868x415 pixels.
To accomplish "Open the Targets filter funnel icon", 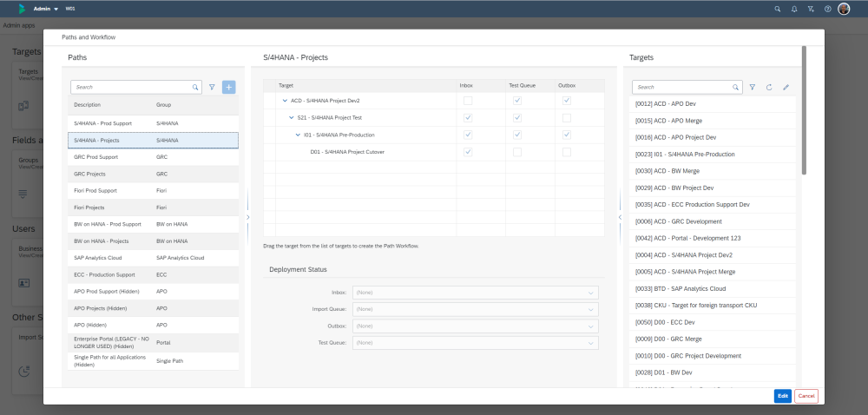I will pos(753,87).
